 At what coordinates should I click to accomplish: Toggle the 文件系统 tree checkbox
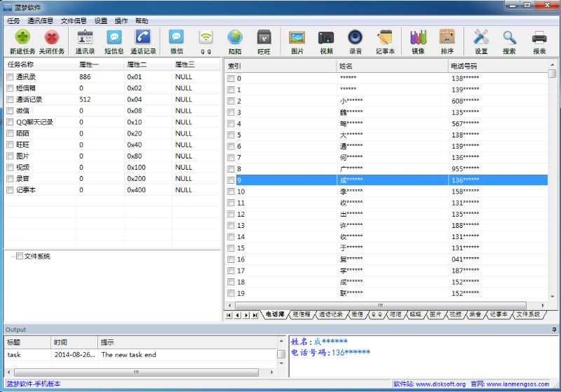[20, 256]
